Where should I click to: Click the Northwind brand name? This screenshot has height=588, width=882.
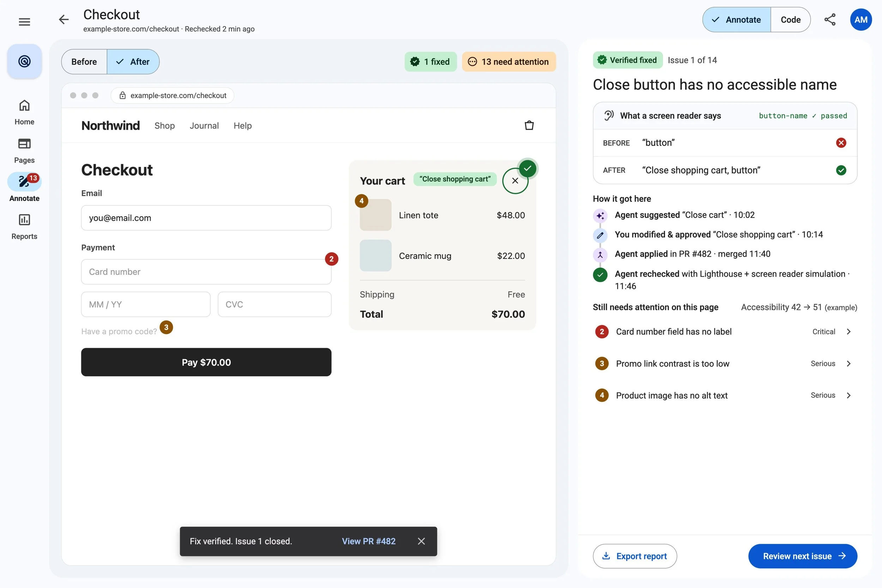[111, 126]
